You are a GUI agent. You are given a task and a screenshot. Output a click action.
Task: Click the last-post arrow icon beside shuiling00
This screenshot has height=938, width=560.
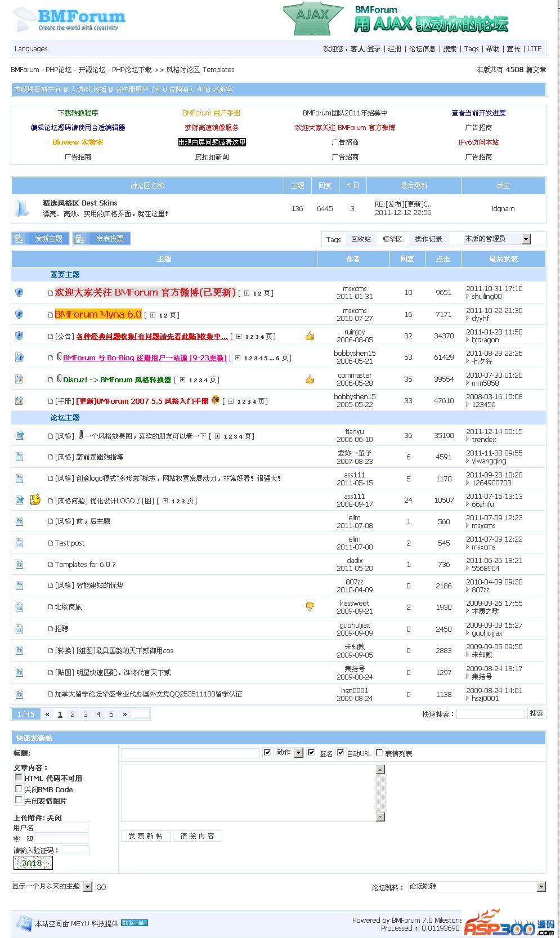pyautogui.click(x=468, y=297)
